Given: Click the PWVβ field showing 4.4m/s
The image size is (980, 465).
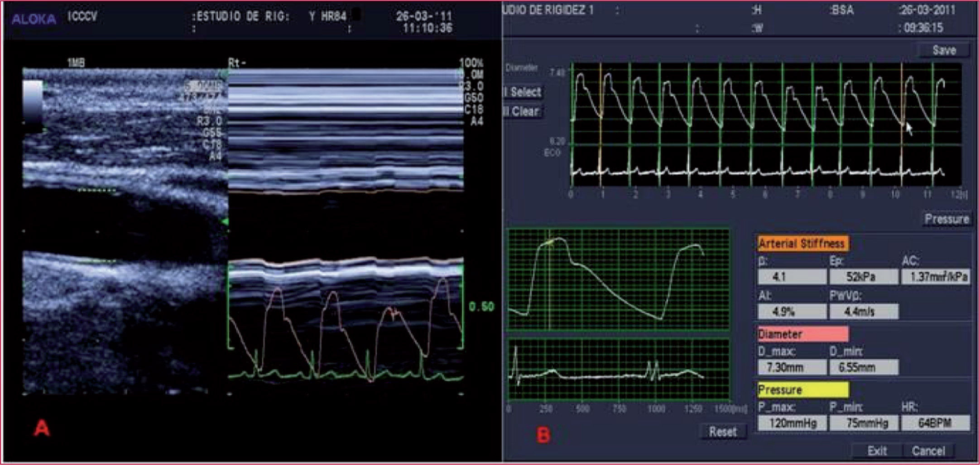Looking at the screenshot, I should (x=863, y=312).
